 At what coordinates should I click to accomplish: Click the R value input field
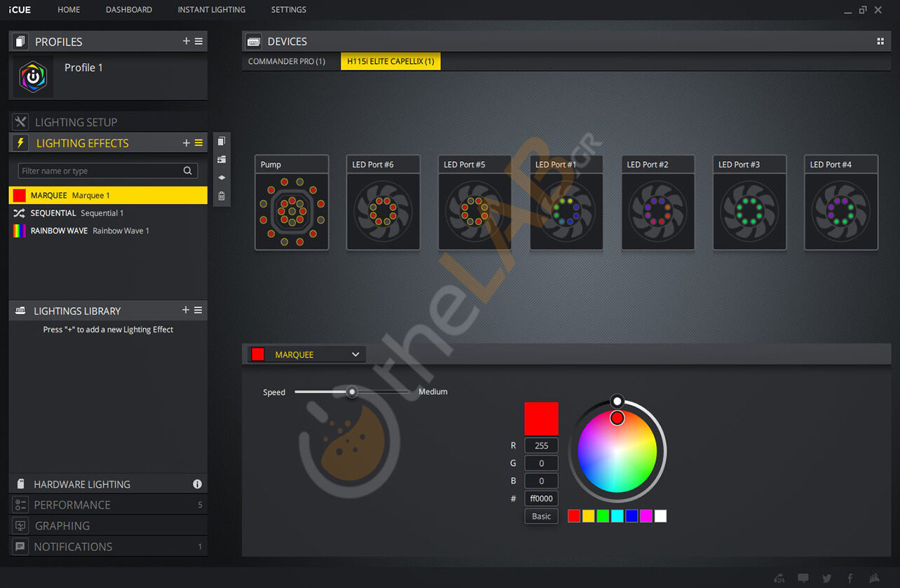pyautogui.click(x=541, y=445)
